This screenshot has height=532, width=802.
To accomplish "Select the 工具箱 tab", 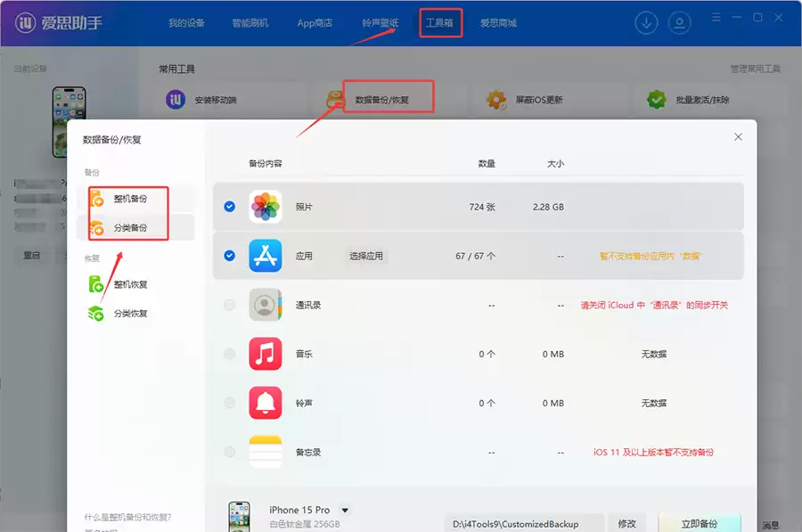I will (x=440, y=23).
